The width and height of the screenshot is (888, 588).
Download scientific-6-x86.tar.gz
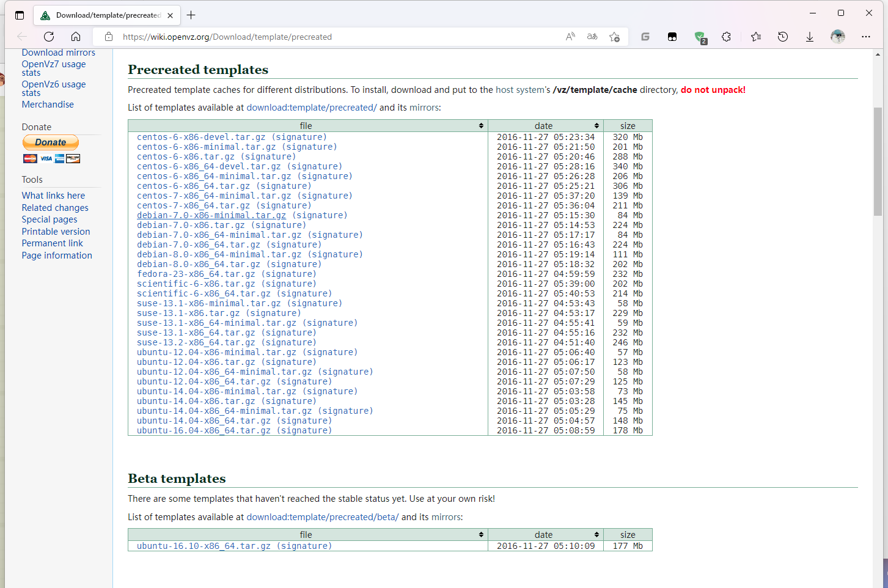pyautogui.click(x=196, y=284)
